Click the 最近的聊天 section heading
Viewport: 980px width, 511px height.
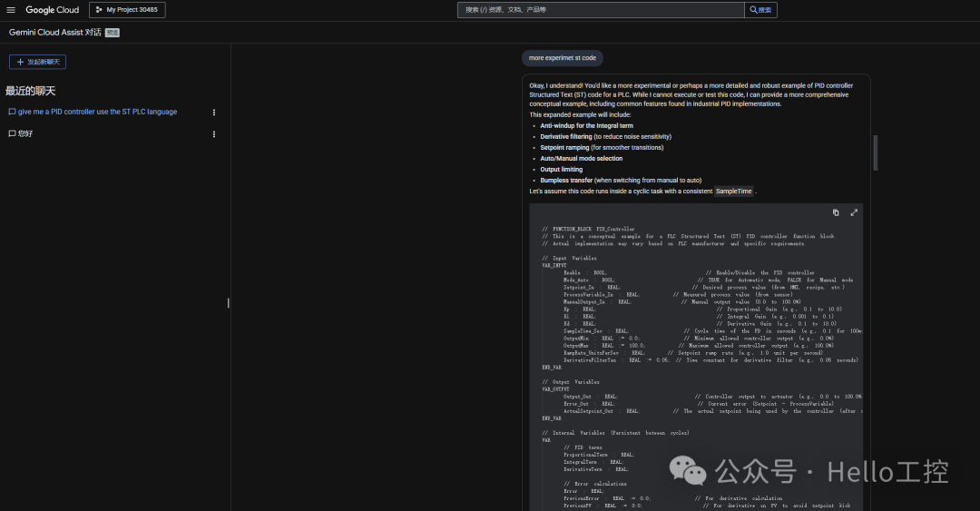[x=31, y=92]
